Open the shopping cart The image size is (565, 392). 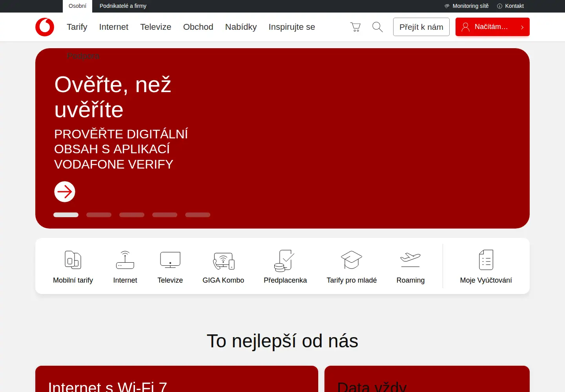click(x=355, y=27)
